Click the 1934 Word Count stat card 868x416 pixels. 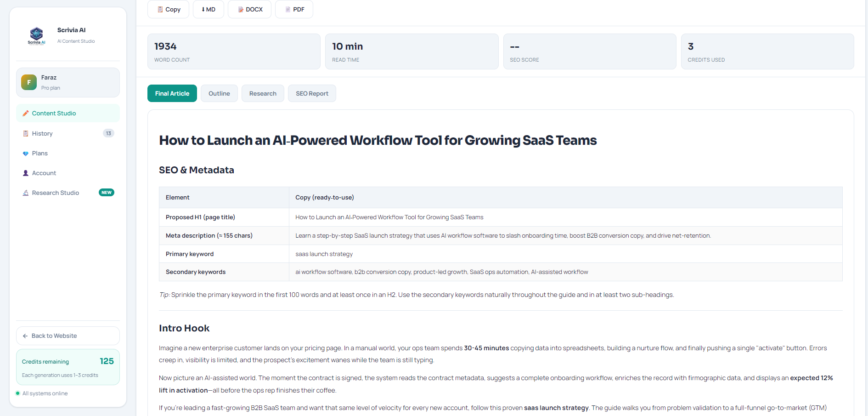coord(234,51)
